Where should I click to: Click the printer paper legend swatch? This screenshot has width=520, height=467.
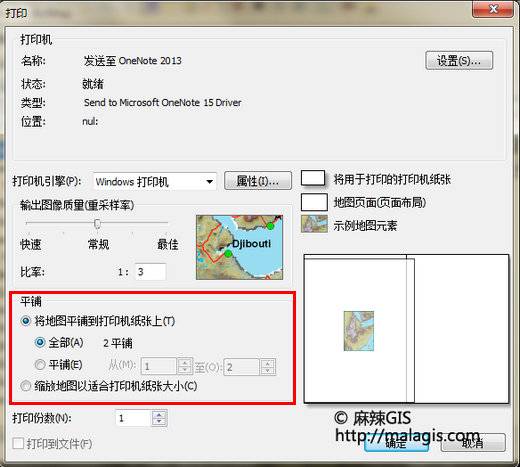313,178
